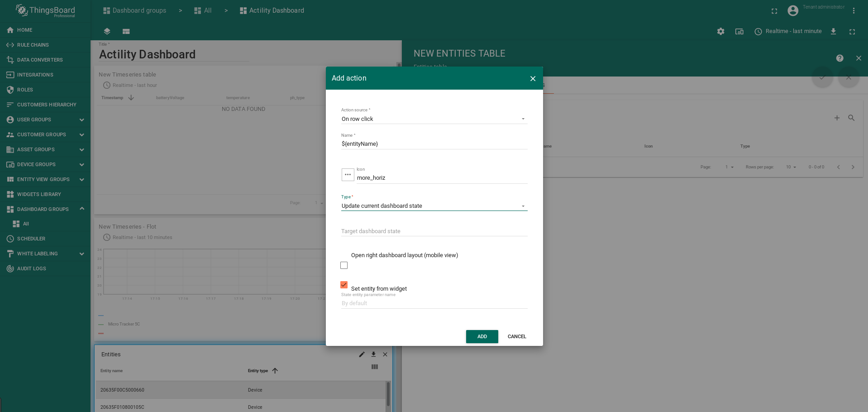The height and width of the screenshot is (412, 868).
Task: Expand CUSTOMER GROUPS chevron
Action: tap(82, 134)
